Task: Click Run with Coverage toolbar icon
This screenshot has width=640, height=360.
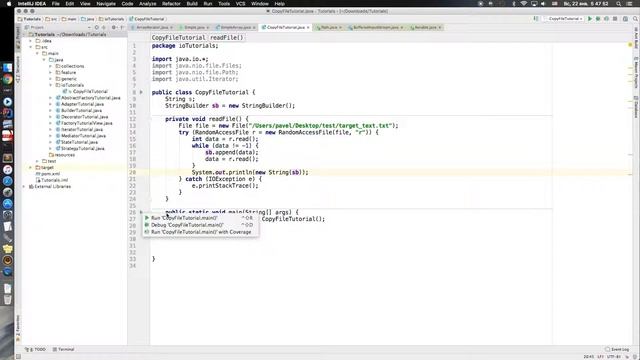Action: (x=606, y=19)
